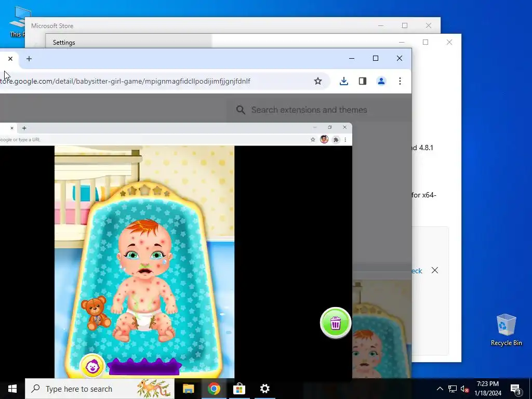Open Chrome profile avatar icon
The image size is (532, 399).
pos(381,81)
